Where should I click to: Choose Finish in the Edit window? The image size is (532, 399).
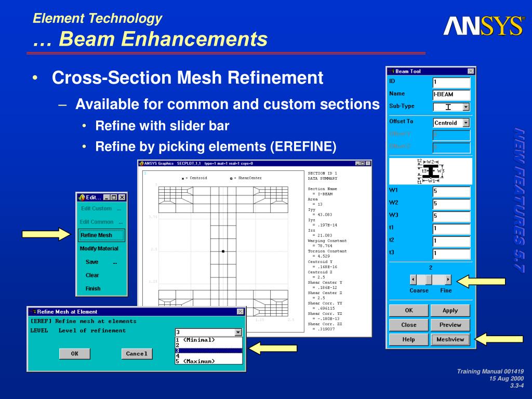pos(93,289)
